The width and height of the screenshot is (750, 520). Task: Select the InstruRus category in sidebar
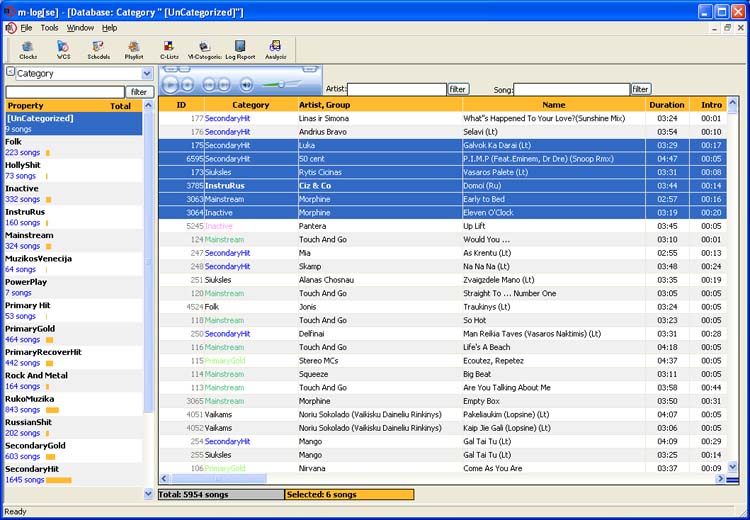point(74,217)
